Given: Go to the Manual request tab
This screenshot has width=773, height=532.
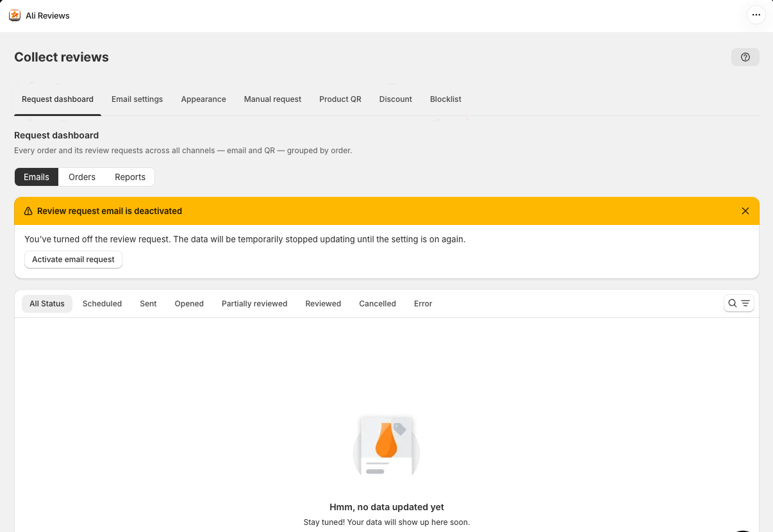Looking at the screenshot, I should coord(272,99).
